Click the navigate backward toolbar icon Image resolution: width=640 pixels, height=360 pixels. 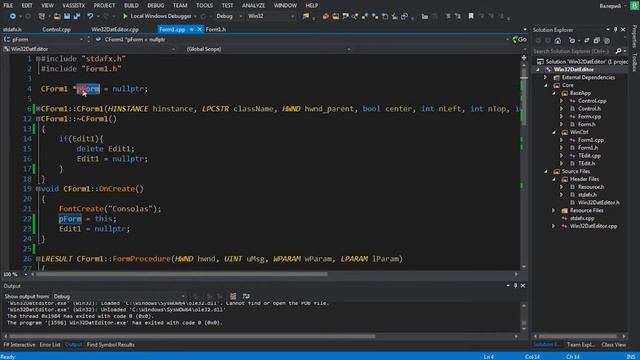(13, 16)
